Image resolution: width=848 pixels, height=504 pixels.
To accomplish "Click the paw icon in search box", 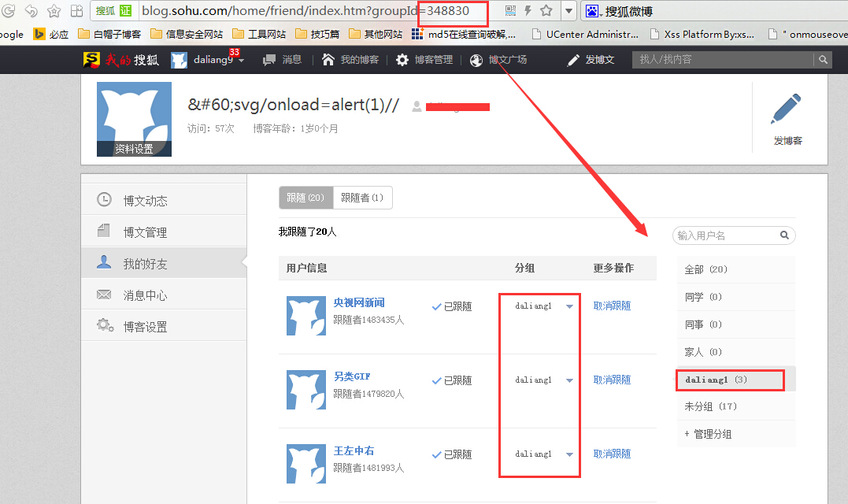I will [x=593, y=11].
